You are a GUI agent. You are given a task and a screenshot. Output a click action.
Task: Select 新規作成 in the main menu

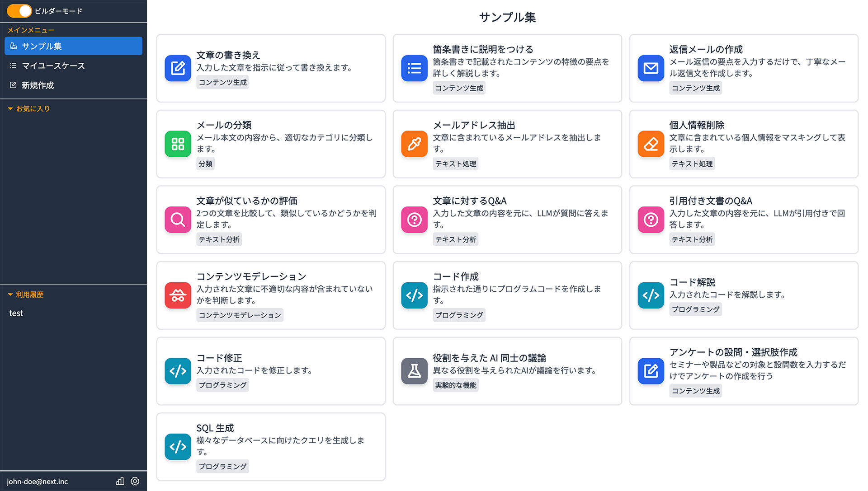coord(73,85)
